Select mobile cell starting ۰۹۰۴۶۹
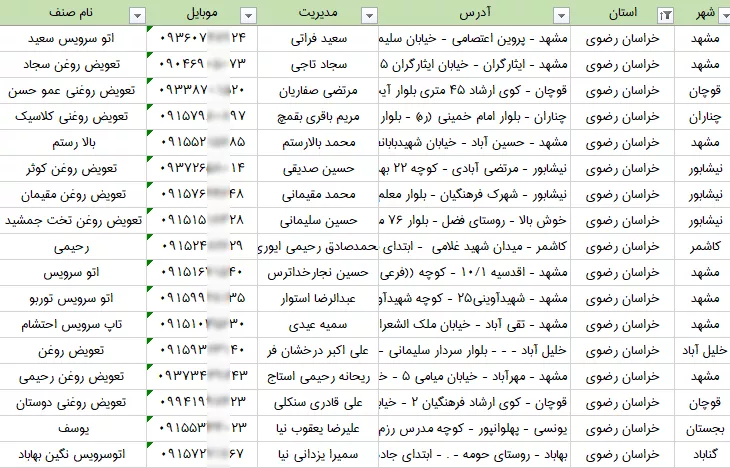The height and width of the screenshot is (468, 730). 202,65
